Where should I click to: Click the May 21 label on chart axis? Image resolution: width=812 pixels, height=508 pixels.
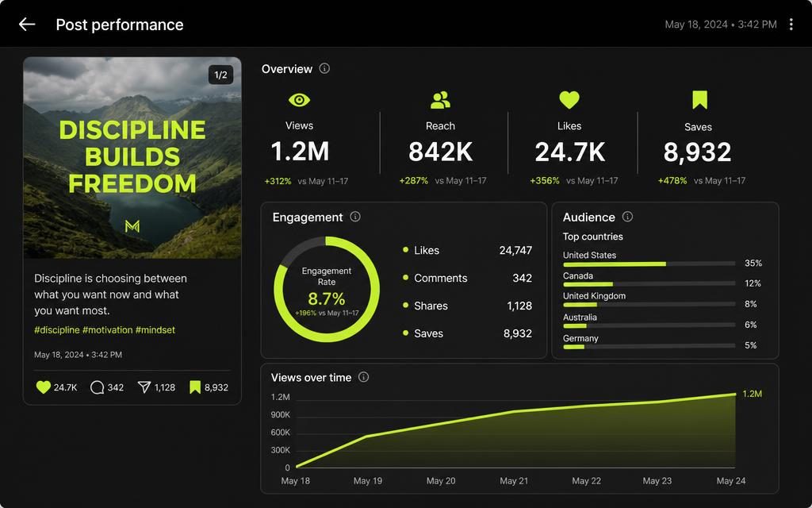tap(514, 480)
